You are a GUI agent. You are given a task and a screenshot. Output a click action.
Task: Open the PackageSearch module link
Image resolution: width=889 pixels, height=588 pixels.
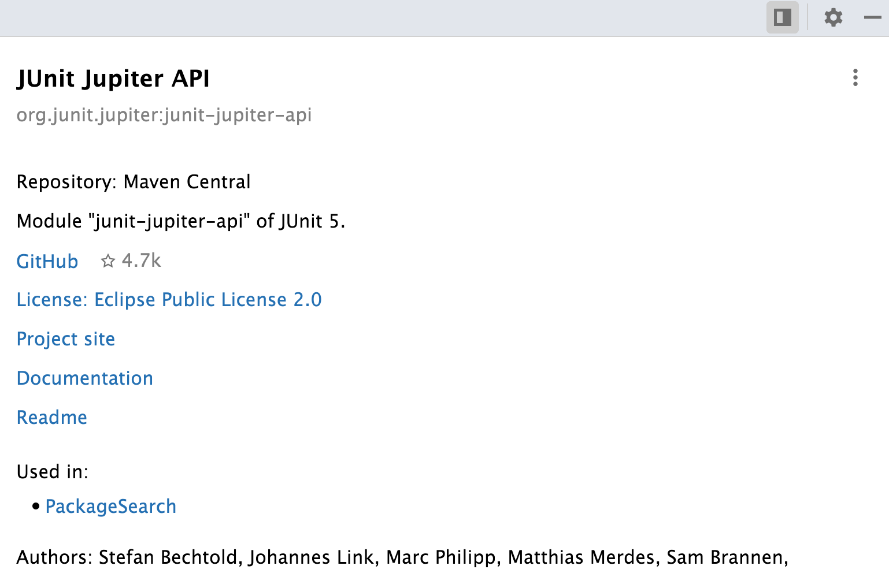(111, 507)
